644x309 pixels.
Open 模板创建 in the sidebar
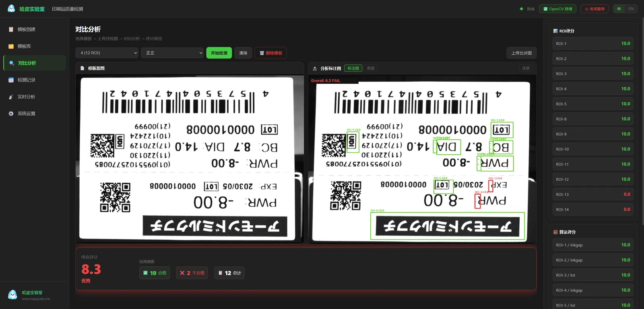[x=35, y=29]
